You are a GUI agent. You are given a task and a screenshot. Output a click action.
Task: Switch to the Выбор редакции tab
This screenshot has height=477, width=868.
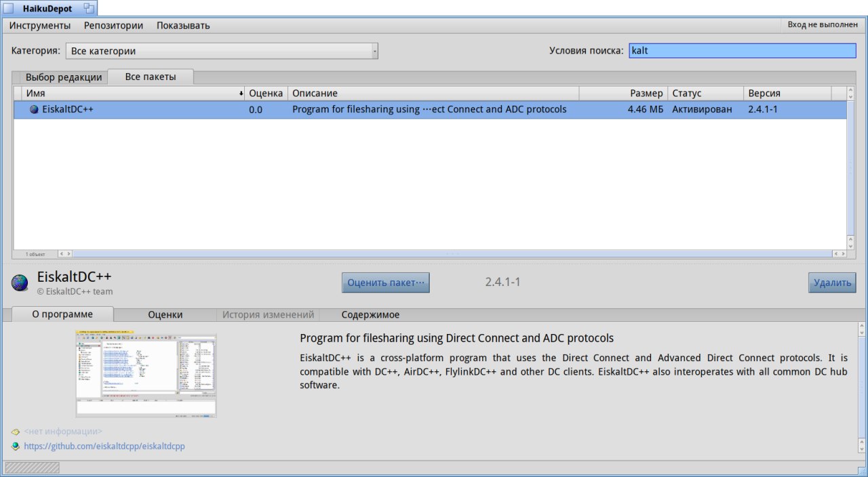tap(64, 77)
